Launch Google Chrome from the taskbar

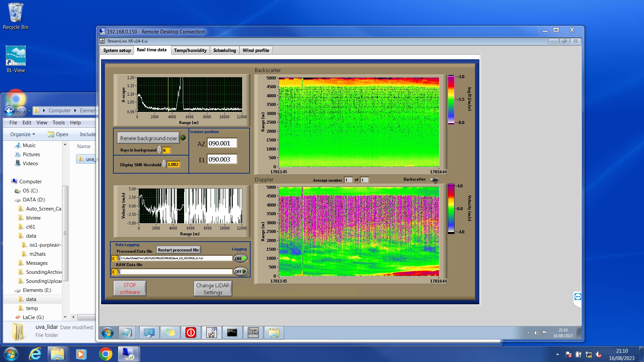click(105, 354)
